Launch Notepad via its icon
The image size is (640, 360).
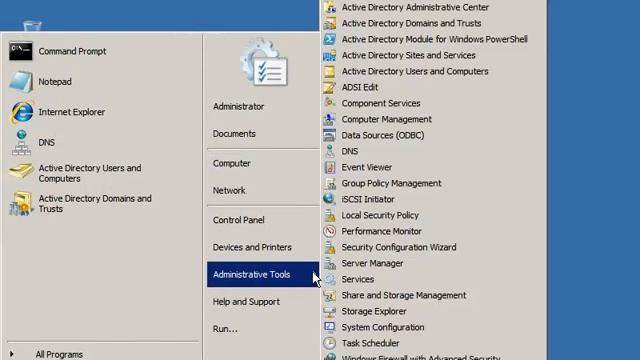coord(20,82)
